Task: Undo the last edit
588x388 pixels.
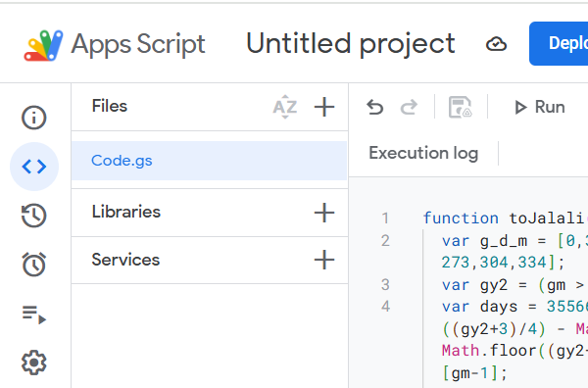Action: pyautogui.click(x=375, y=107)
